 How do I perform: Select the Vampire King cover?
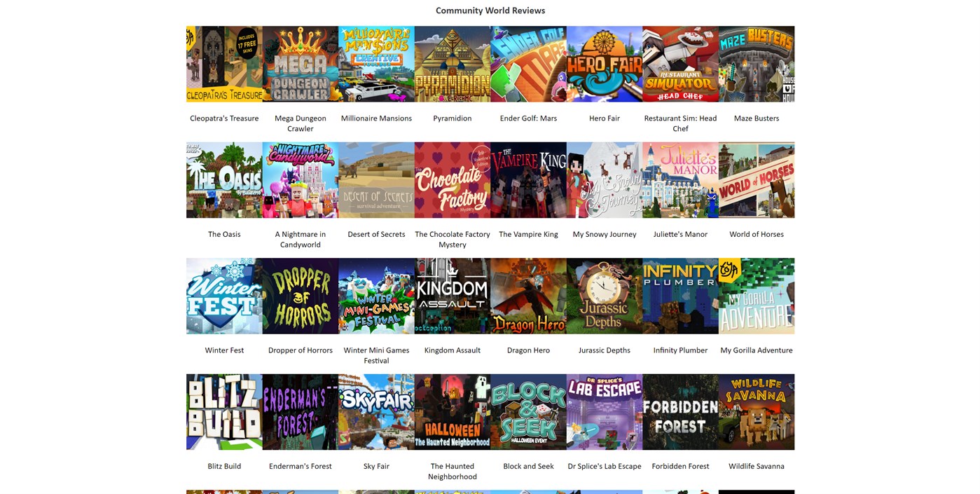(528, 180)
